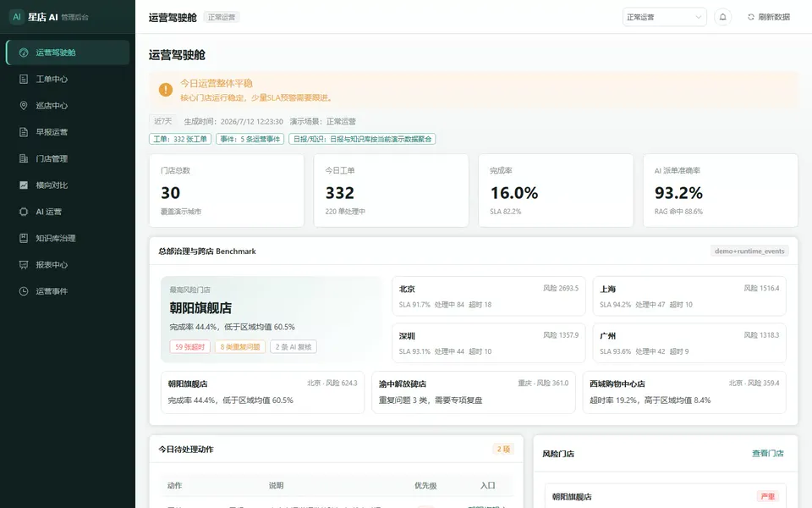Click the 近7天 time range tag
The image size is (812, 508).
[162, 121]
